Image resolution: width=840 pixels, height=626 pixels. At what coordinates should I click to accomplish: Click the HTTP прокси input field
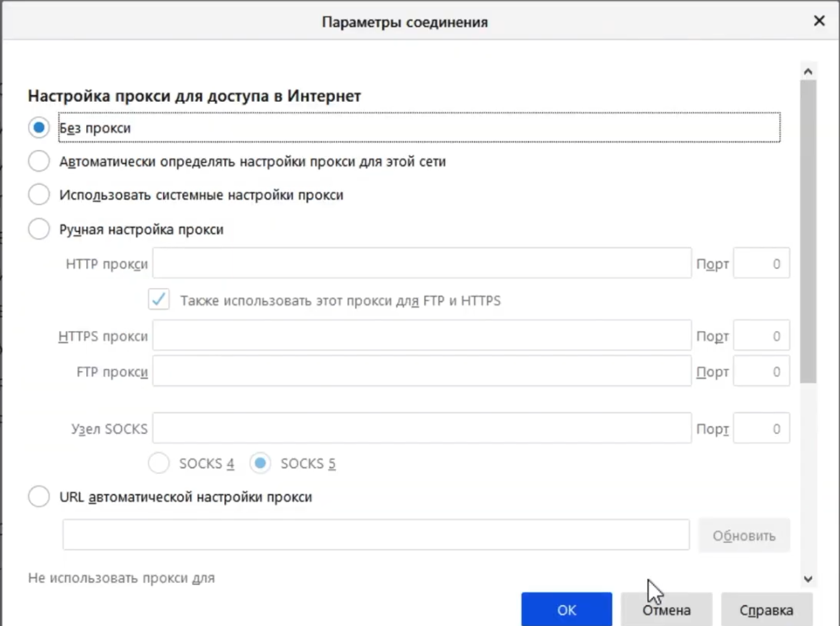(422, 263)
